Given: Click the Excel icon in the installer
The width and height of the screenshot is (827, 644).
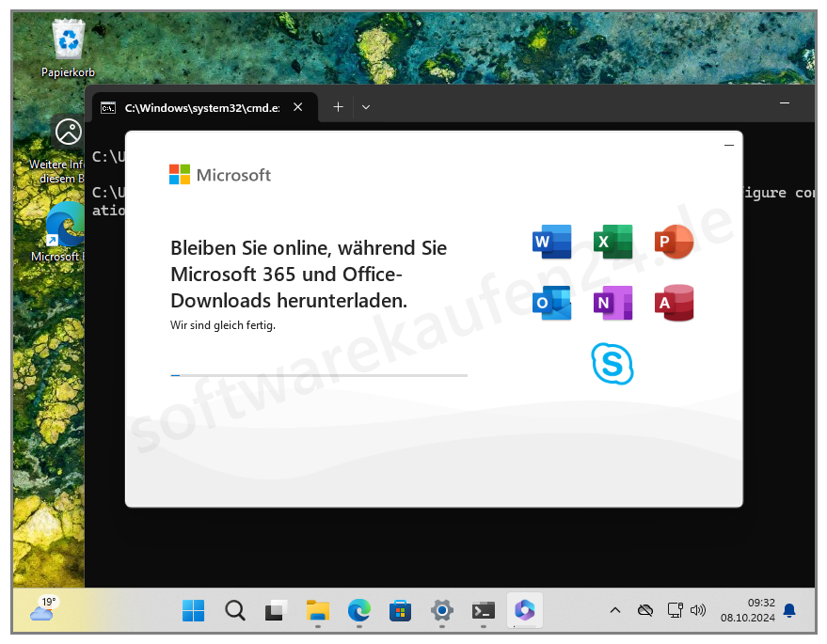Looking at the screenshot, I should pyautogui.click(x=612, y=242).
